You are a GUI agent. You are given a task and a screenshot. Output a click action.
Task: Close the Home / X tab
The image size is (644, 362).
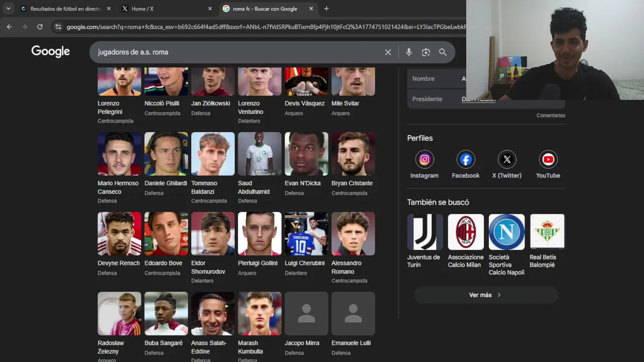[x=210, y=9]
